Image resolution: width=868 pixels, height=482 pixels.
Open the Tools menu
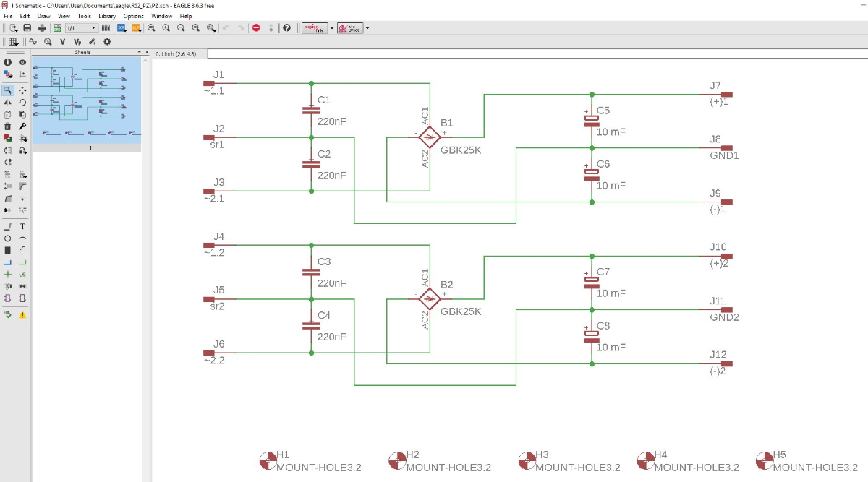[x=84, y=16]
